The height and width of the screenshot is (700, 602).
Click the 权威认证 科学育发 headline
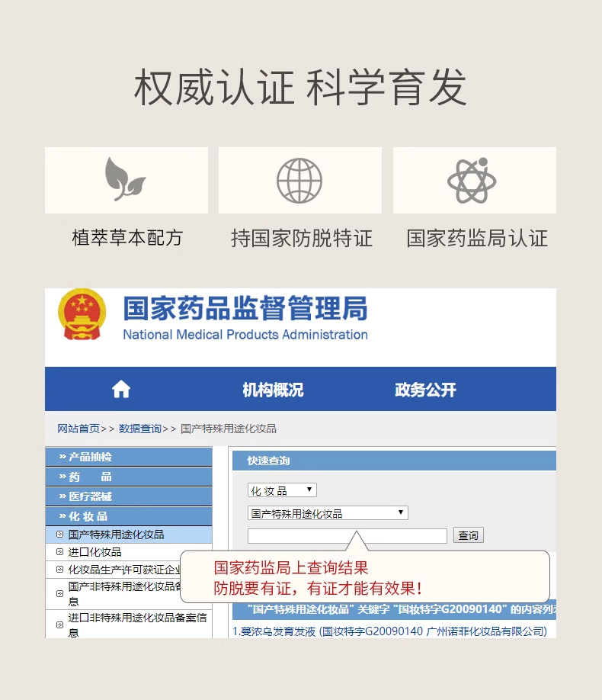coord(300,88)
